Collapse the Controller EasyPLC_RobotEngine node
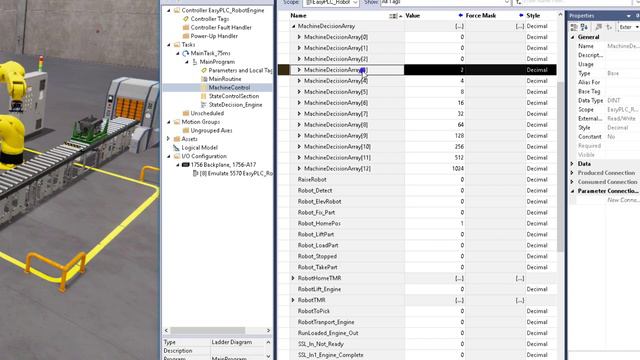The width and height of the screenshot is (640, 360). [x=169, y=10]
